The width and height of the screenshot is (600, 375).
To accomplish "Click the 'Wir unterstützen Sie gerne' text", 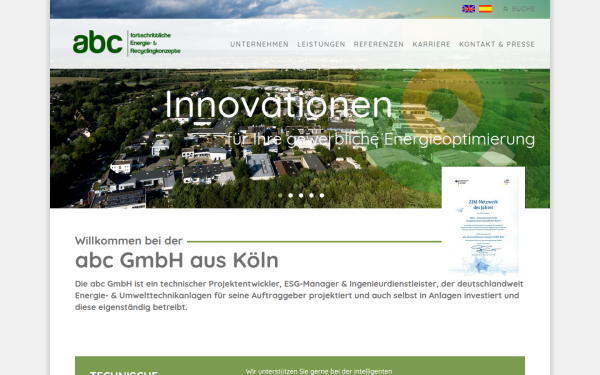I will (319, 371).
